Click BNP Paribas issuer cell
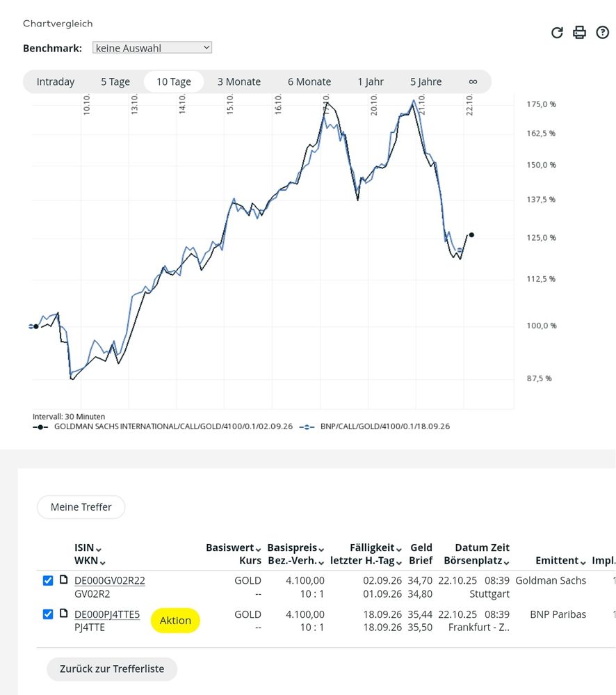The width and height of the screenshot is (616, 695). click(x=558, y=614)
